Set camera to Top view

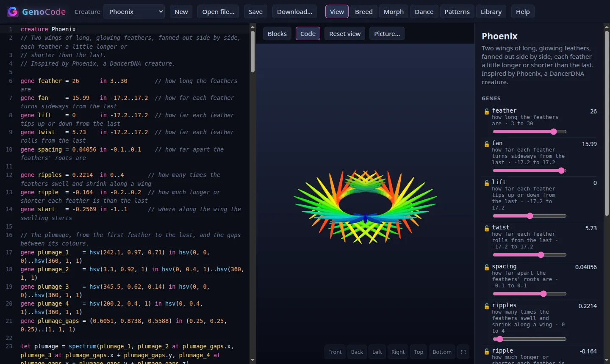click(x=419, y=352)
